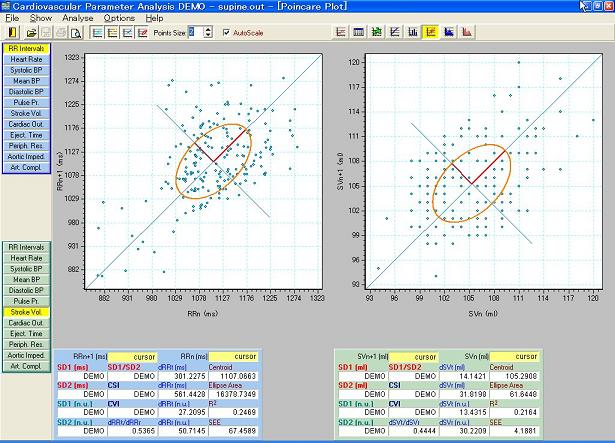Open the data table grid icon

pyautogui.click(x=358, y=32)
